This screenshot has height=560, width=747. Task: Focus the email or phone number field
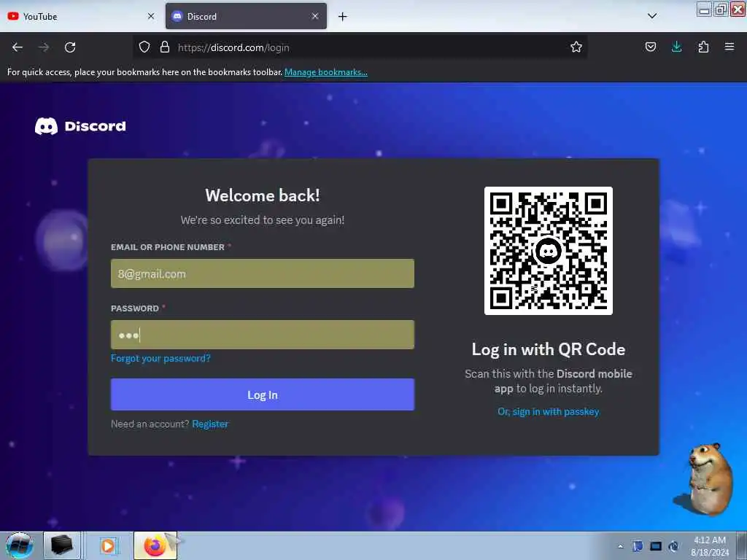point(263,273)
